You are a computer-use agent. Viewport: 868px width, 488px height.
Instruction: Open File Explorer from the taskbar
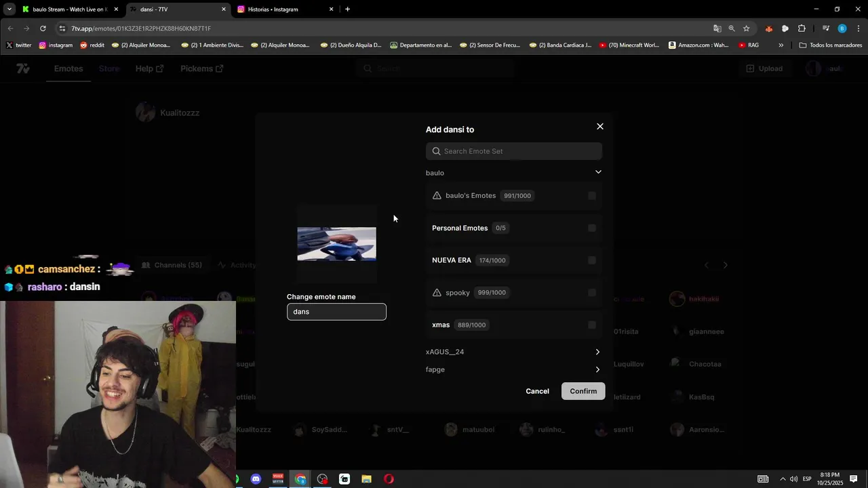366,479
